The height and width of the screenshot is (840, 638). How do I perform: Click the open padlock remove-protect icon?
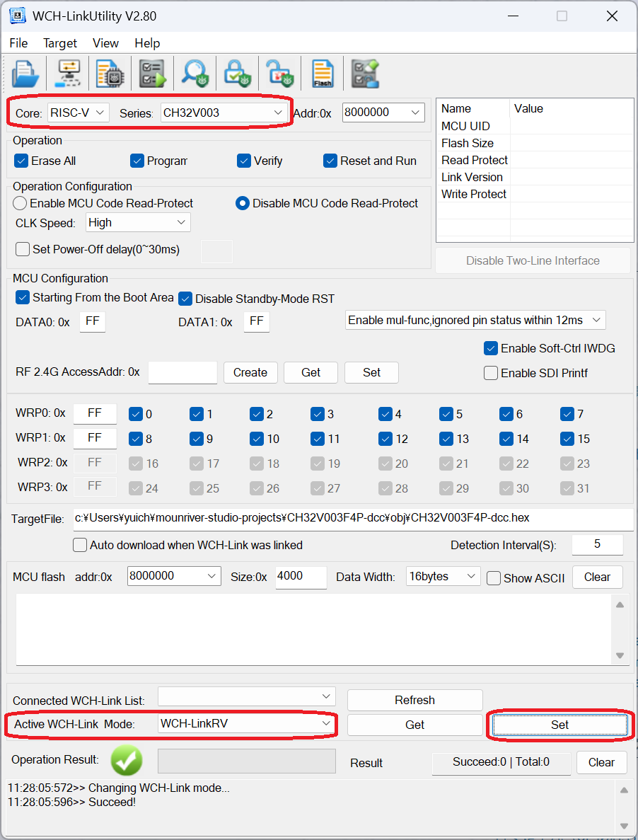coord(280,74)
